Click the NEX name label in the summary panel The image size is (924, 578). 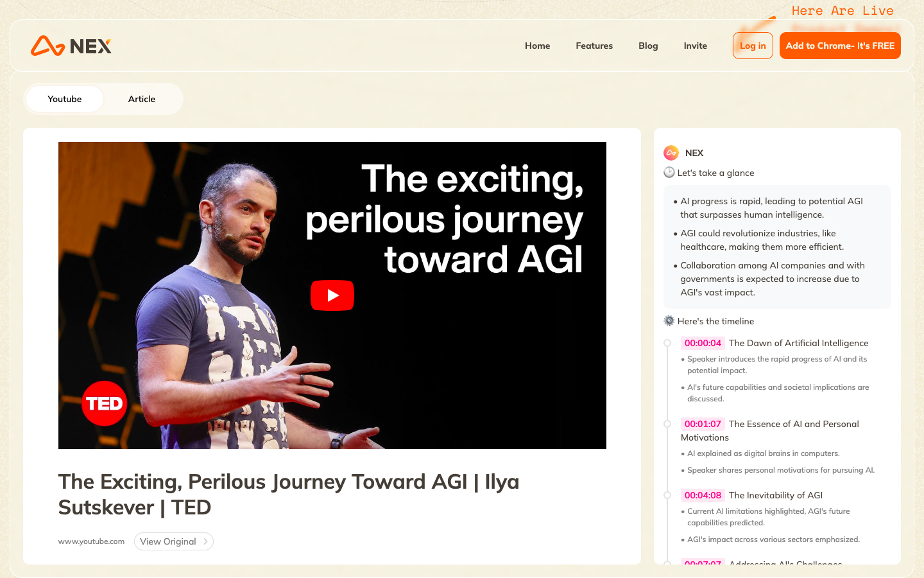(694, 153)
